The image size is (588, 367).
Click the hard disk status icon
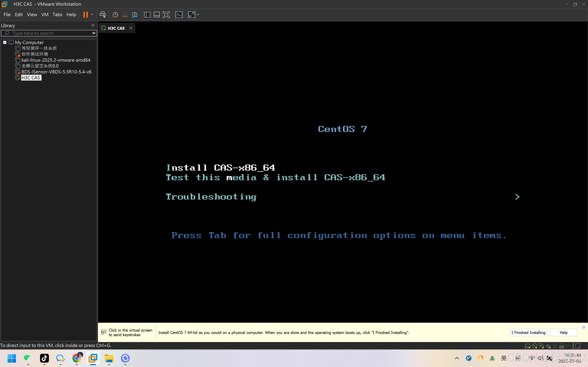(528, 346)
